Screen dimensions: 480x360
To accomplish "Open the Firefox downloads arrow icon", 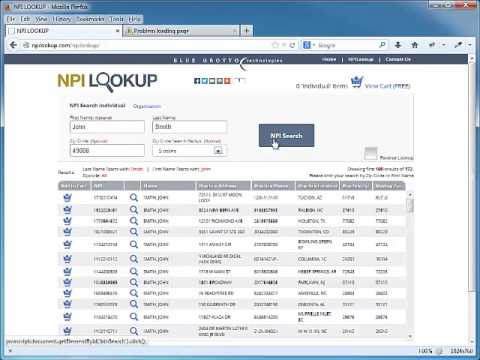I will tap(398, 45).
